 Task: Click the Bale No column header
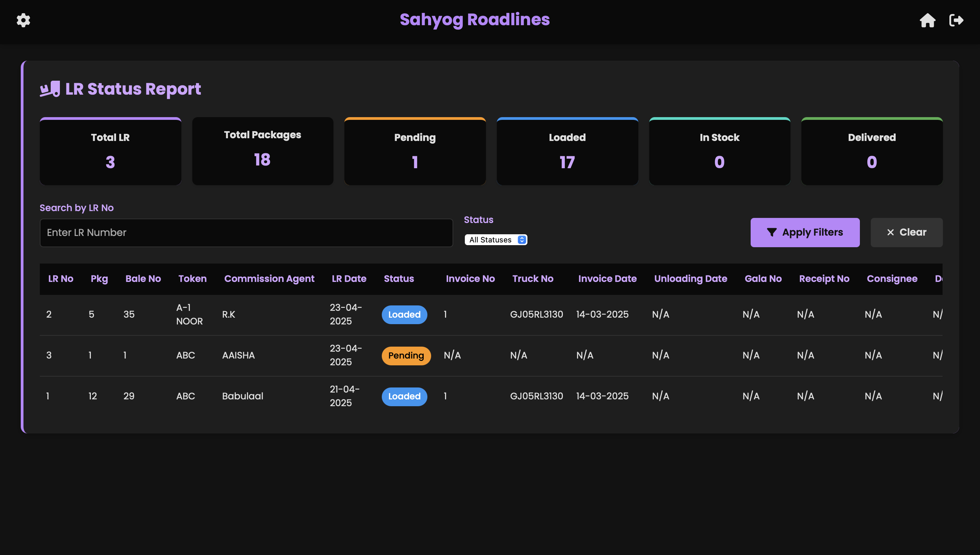point(143,279)
